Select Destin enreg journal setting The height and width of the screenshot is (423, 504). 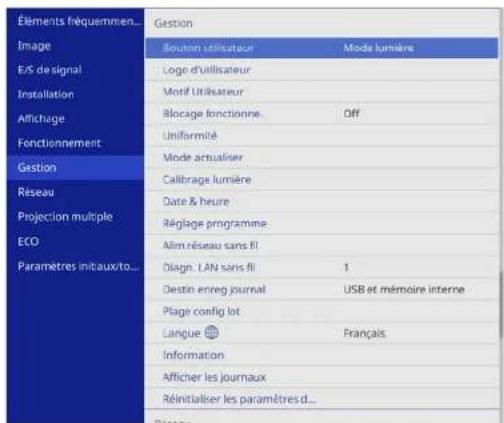click(322, 289)
